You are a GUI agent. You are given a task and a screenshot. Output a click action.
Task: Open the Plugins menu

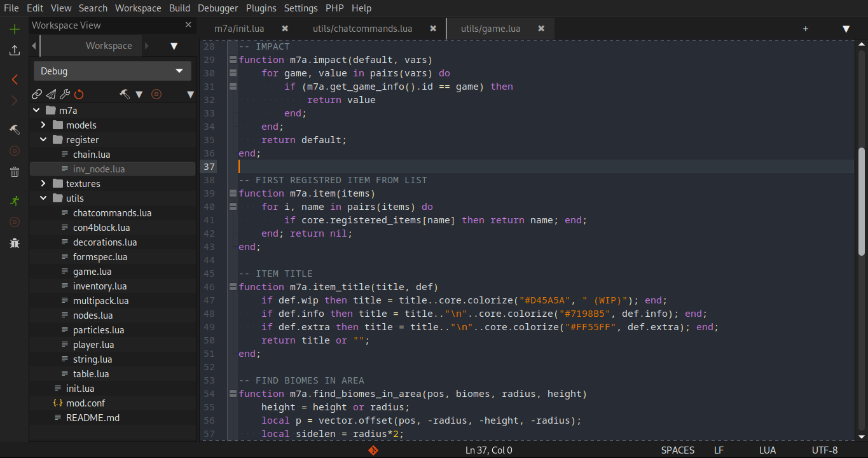[261, 8]
